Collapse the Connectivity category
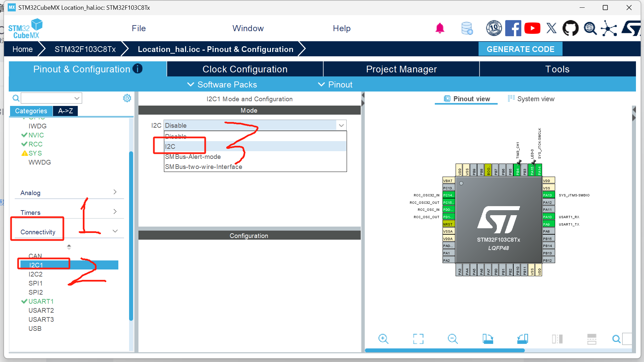 click(115, 231)
